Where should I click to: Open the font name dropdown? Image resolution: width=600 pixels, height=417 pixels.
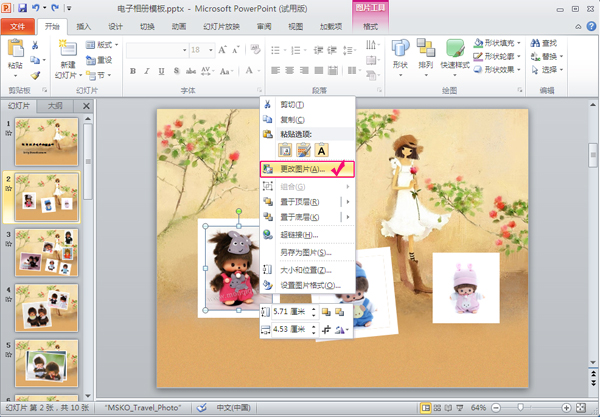coord(184,50)
